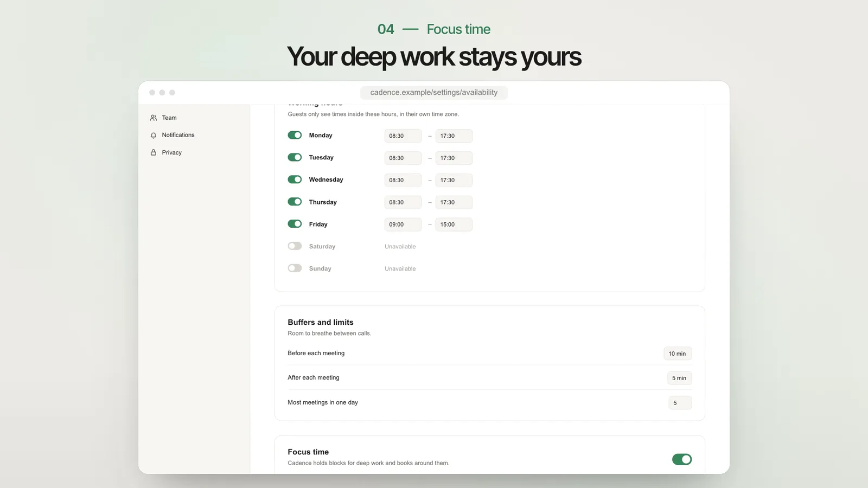Click the 'Most meetings in one day' label
This screenshot has width=868, height=488.
(x=323, y=402)
